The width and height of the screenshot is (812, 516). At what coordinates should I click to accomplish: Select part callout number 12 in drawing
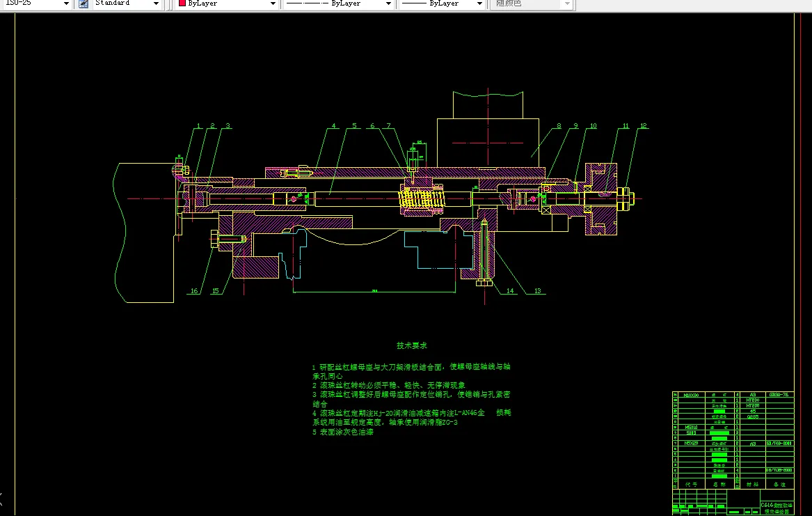click(x=643, y=126)
